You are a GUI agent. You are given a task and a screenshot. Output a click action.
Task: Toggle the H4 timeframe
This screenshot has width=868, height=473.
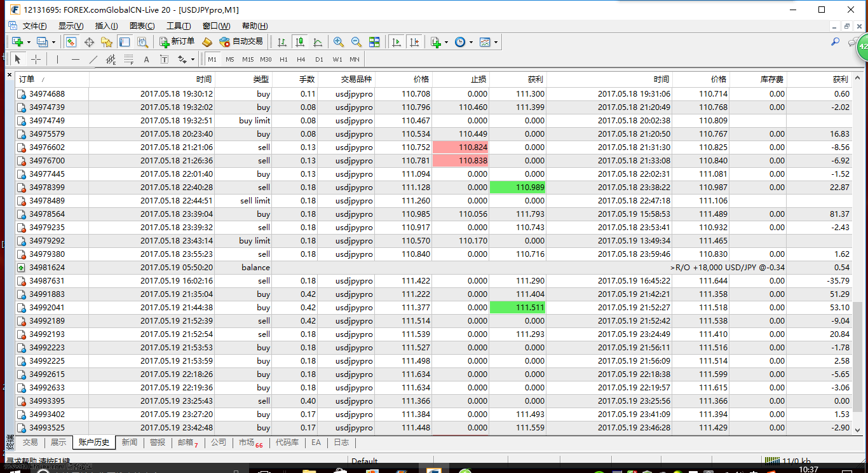[x=301, y=59]
